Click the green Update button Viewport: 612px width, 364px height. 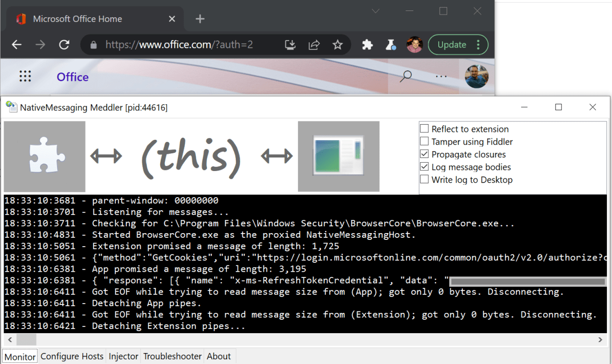(452, 45)
